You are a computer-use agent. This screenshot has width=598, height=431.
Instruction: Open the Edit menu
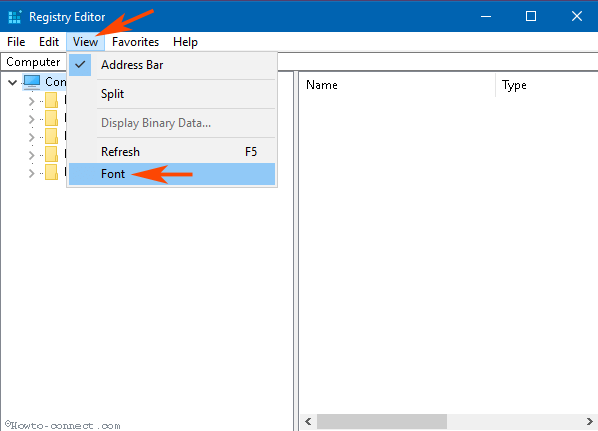pyautogui.click(x=49, y=42)
